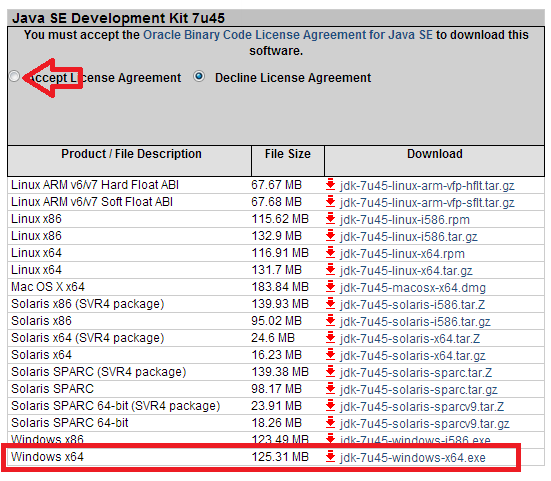Click the 24.6 MB file size cell

click(273, 337)
